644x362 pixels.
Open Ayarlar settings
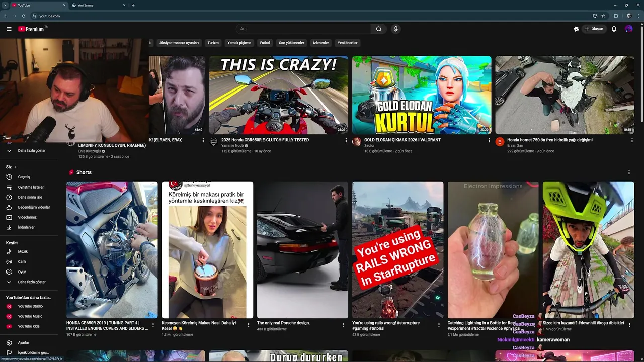(24, 343)
